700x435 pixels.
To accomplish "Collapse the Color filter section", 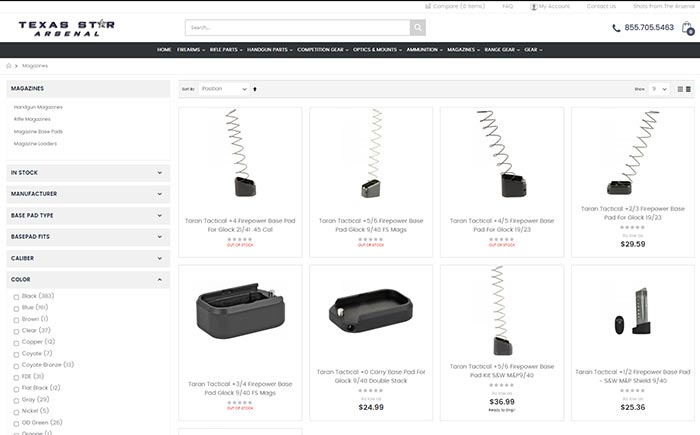I will (88, 280).
